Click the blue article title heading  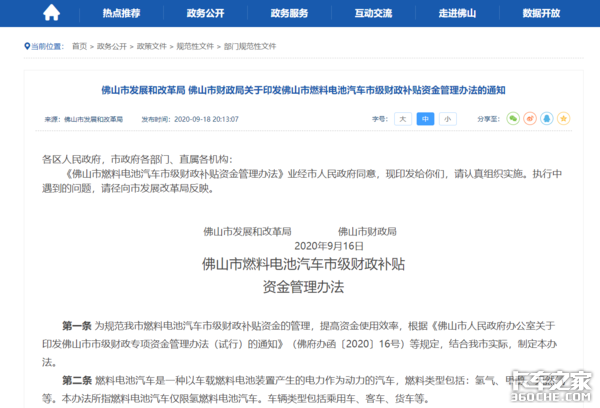coord(302,89)
